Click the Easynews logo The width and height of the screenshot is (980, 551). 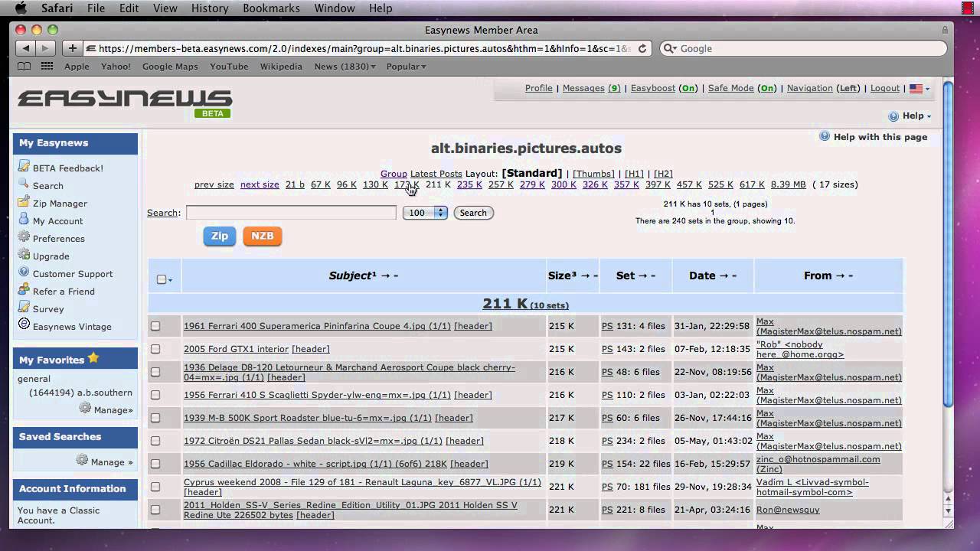[x=125, y=101]
